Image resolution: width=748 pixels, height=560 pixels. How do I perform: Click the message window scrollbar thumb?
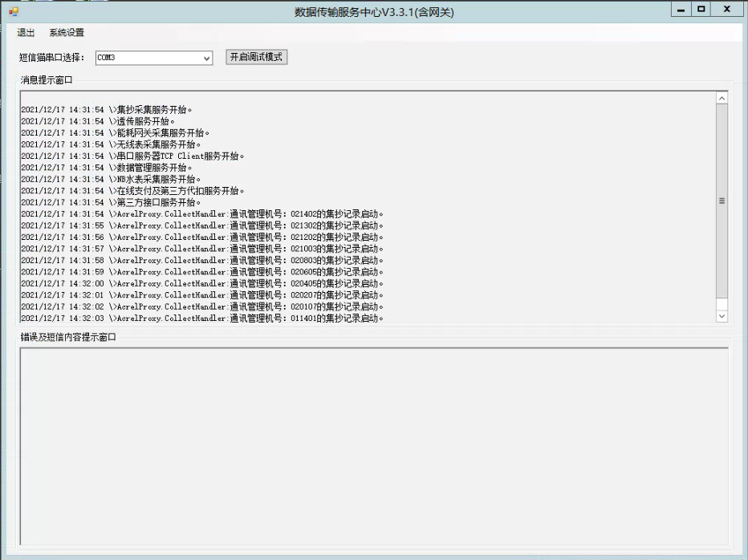(722, 201)
